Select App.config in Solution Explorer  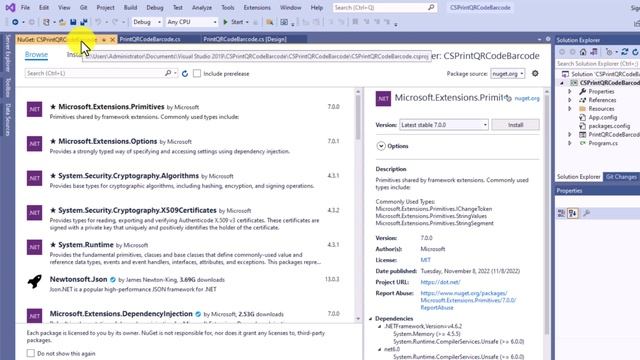click(602, 117)
